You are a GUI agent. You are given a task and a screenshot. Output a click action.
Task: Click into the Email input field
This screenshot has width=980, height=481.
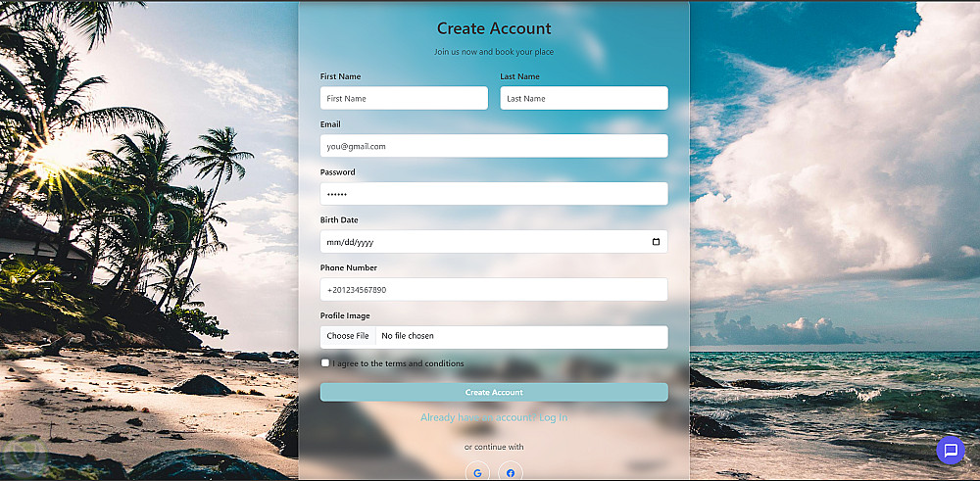(x=494, y=146)
